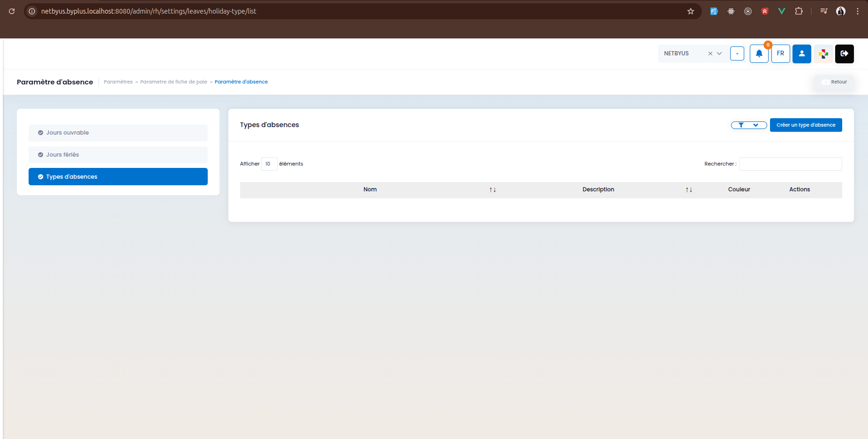The height and width of the screenshot is (439, 868).
Task: Open the notifications bell
Action: point(759,53)
